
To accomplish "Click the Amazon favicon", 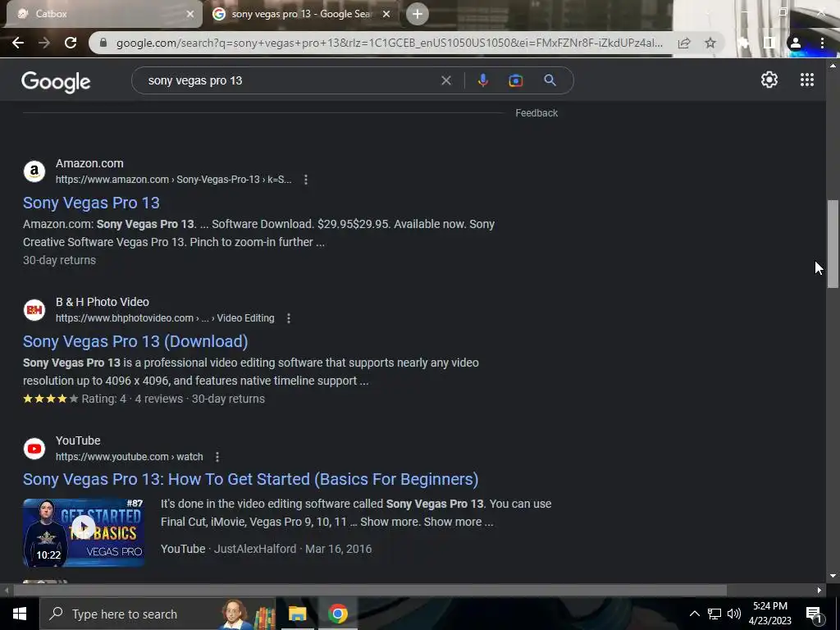I will tap(34, 171).
